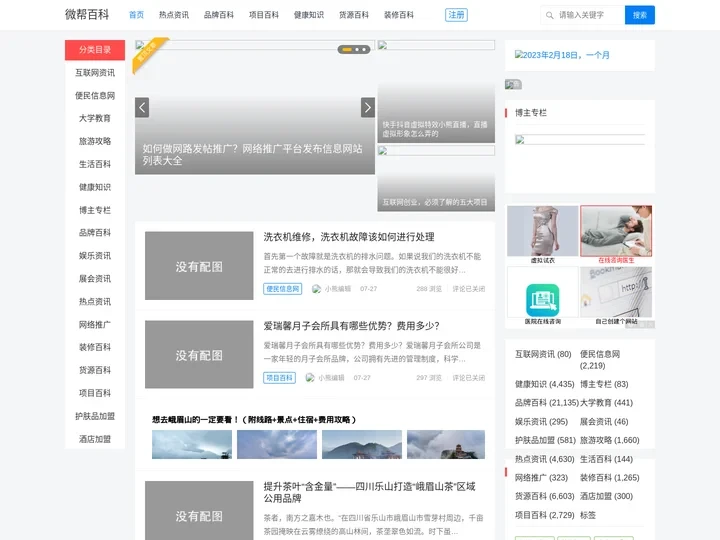
Task: Click the 便民信息网 tag on article
Action: pos(282,289)
